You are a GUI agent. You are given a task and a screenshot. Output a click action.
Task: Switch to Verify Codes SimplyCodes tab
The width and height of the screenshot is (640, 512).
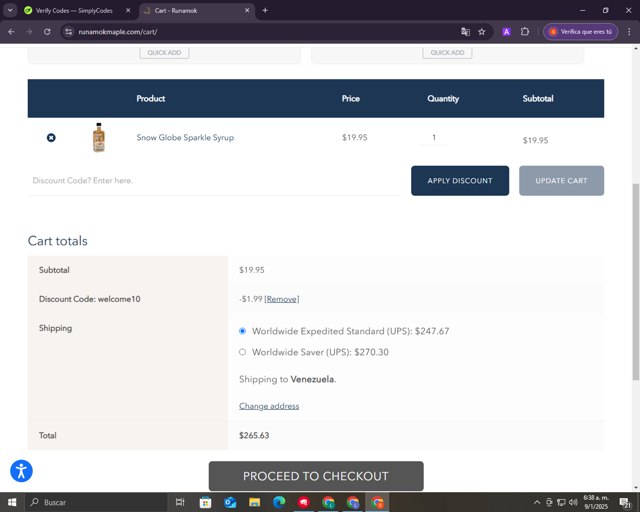74,11
